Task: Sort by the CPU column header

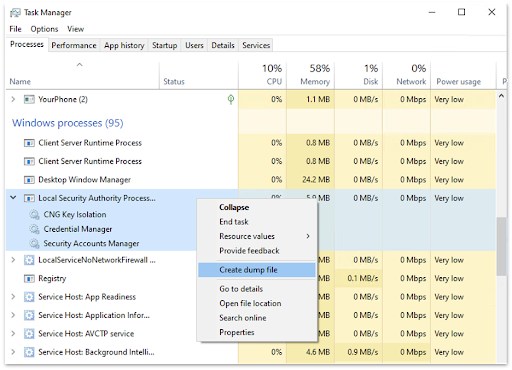Action: tap(262, 75)
